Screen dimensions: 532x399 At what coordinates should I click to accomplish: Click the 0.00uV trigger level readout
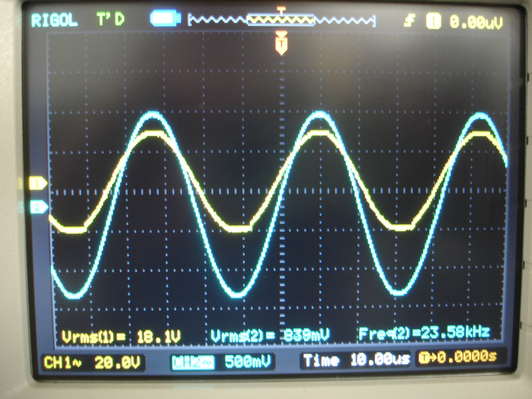475,22
